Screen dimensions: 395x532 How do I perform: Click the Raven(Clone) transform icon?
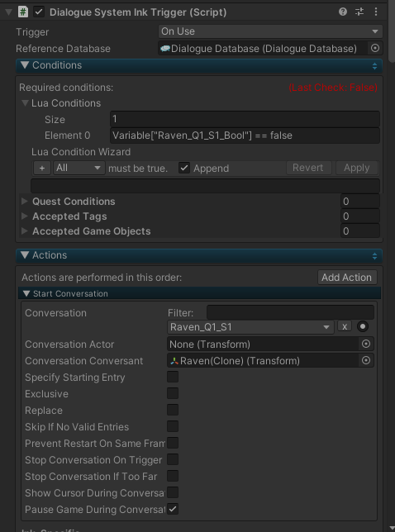(x=174, y=361)
